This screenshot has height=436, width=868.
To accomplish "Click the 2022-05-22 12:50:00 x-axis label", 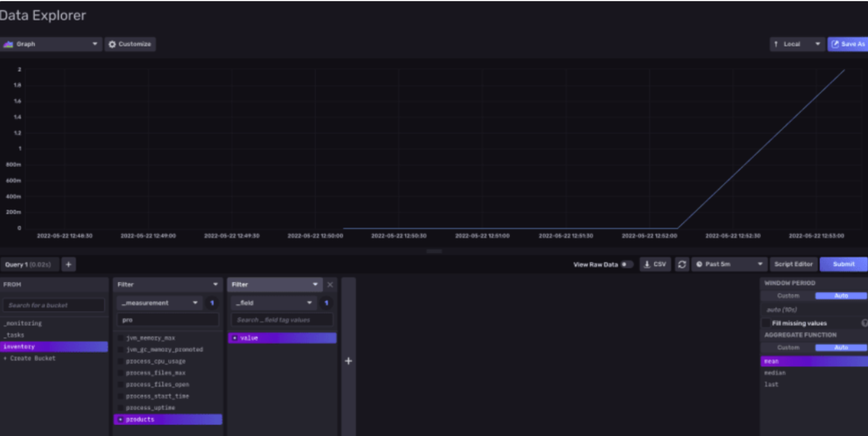I will point(315,236).
